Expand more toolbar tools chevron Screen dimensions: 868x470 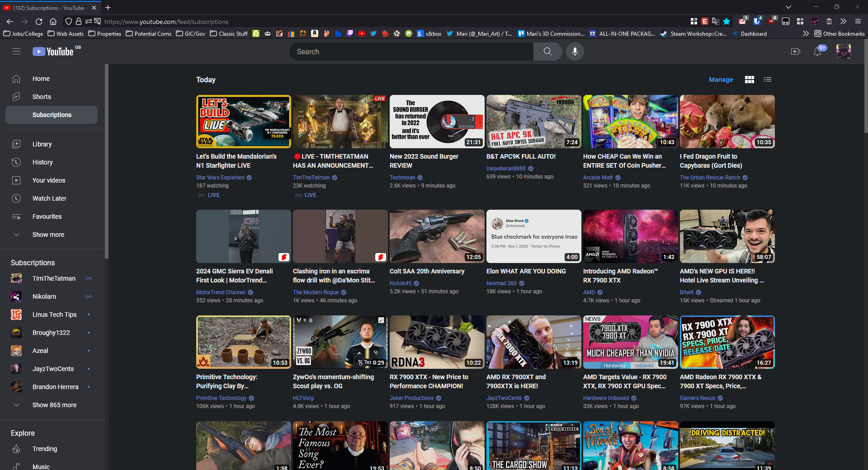coord(843,21)
